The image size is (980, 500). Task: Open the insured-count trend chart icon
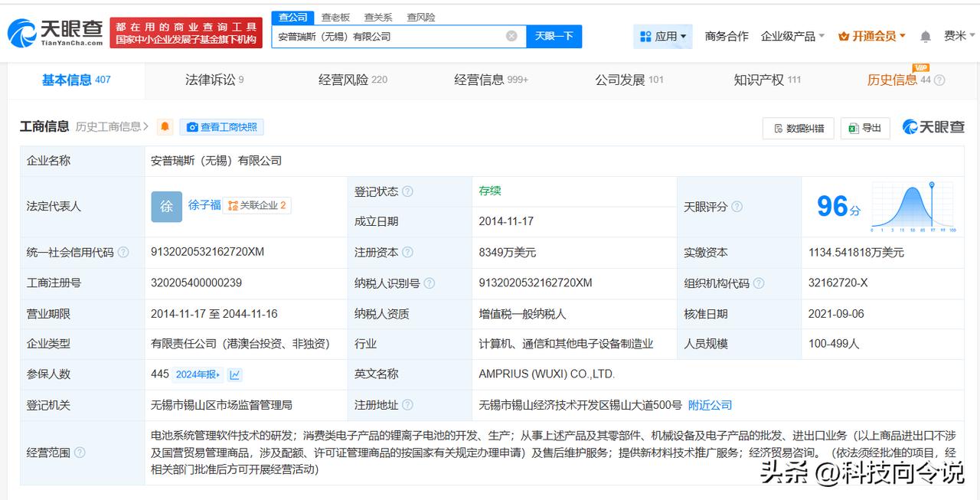click(x=235, y=374)
